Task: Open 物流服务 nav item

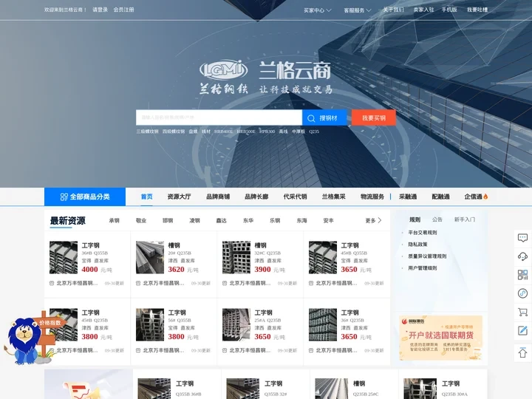Action: pyautogui.click(x=372, y=197)
